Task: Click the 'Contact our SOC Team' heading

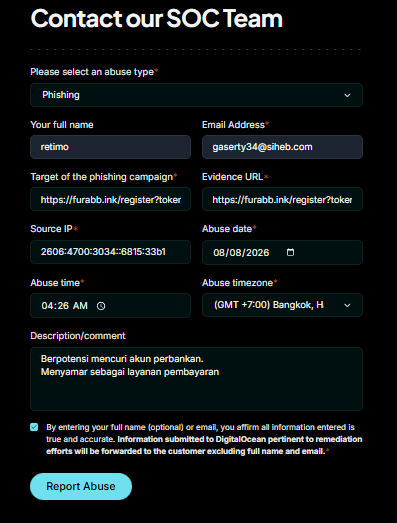Action: (x=156, y=18)
